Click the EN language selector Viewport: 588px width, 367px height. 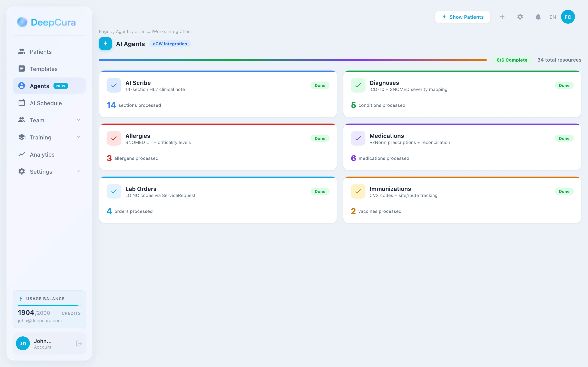[552, 17]
